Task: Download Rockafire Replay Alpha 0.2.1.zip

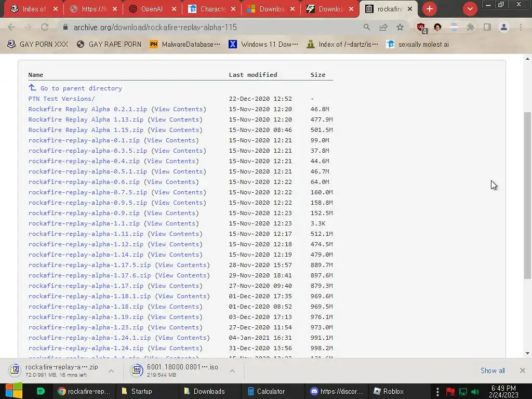Action: point(87,109)
